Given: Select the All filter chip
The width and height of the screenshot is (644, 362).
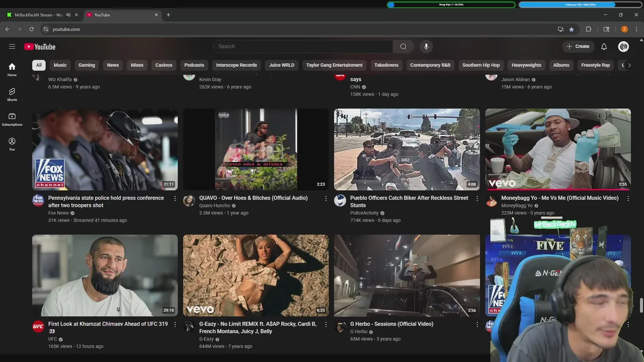Looking at the screenshot, I should click(39, 65).
